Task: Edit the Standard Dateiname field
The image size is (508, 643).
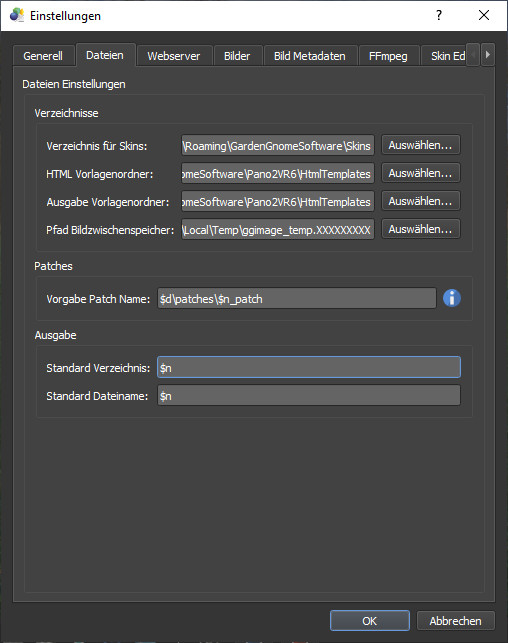Action: pyautogui.click(x=309, y=395)
